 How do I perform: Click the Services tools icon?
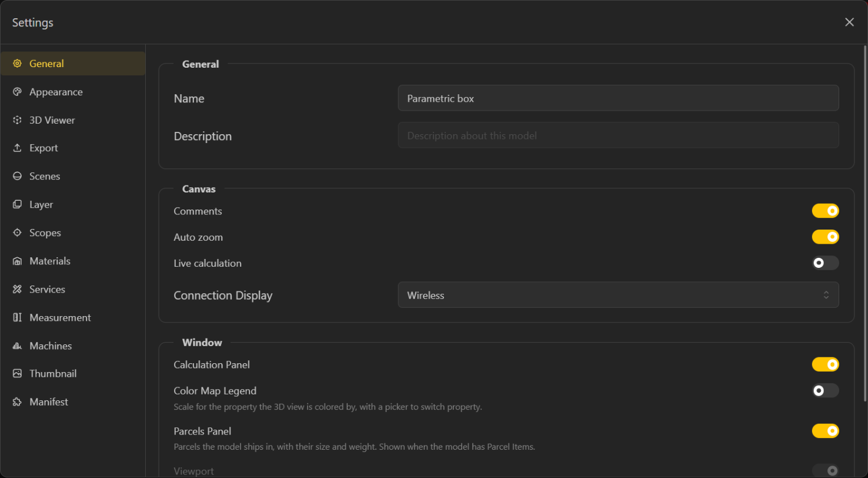click(x=18, y=290)
